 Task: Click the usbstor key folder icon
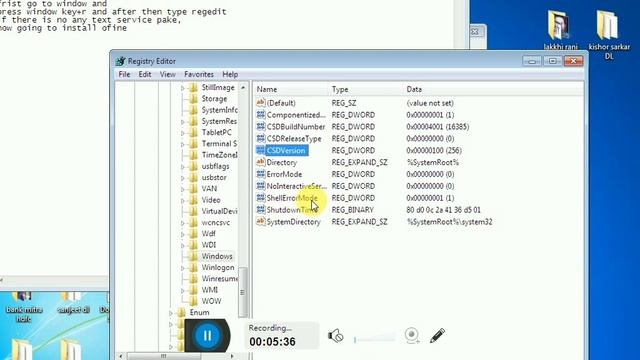[x=193, y=178]
